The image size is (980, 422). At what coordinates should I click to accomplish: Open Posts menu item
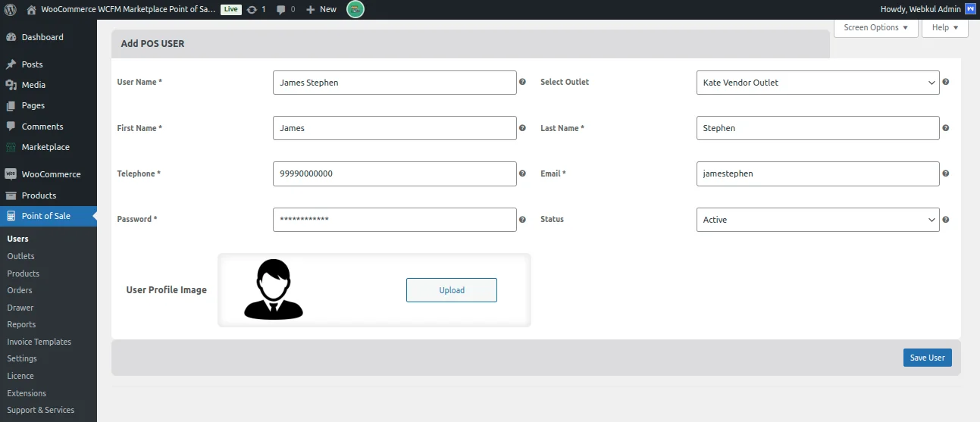click(49, 64)
